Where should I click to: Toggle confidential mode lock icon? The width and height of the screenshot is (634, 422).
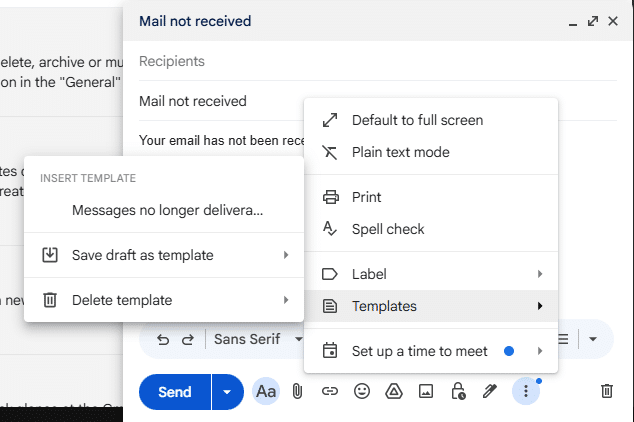pos(458,392)
